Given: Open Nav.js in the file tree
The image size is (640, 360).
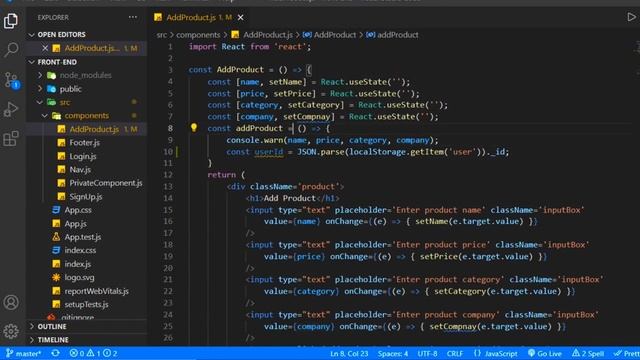Looking at the screenshot, I should (x=80, y=170).
